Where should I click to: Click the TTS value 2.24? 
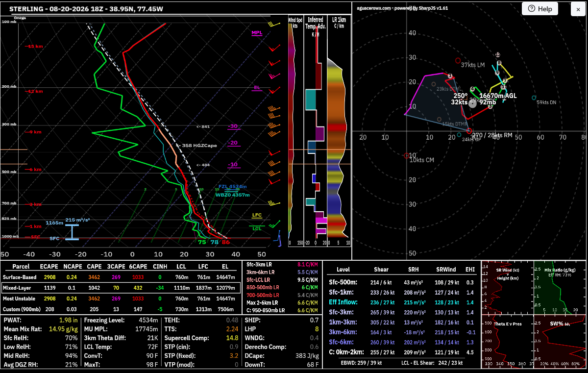pos(233,329)
